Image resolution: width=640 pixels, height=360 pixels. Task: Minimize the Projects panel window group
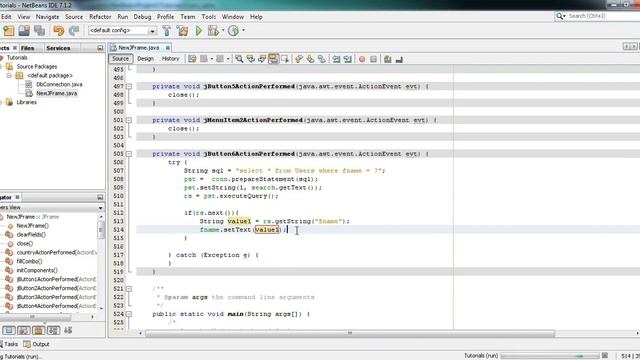click(x=100, y=48)
